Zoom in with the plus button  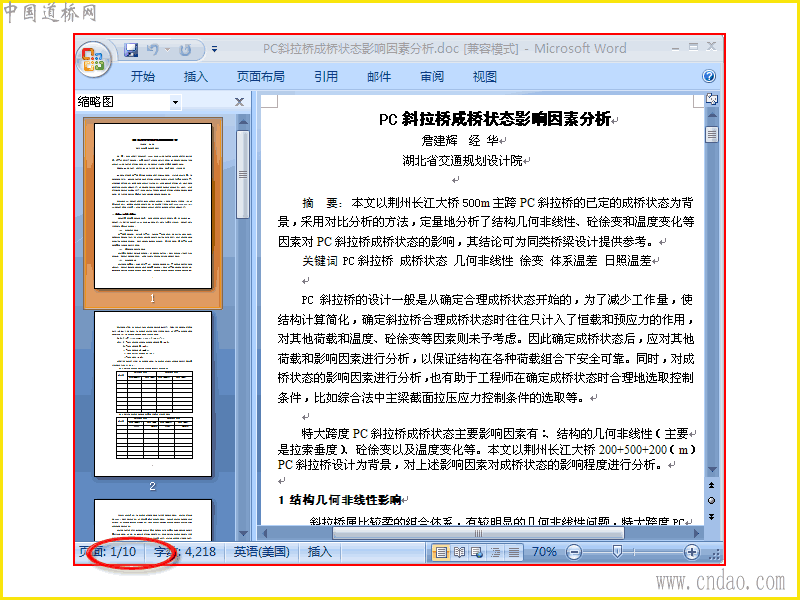(691, 552)
